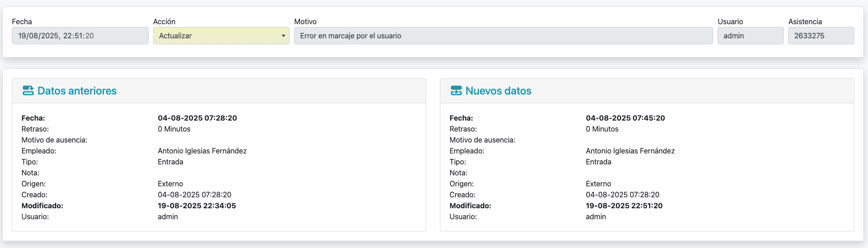This screenshot has width=868, height=248.
Task: Click the Acción label above the dropdown
Action: click(164, 21)
